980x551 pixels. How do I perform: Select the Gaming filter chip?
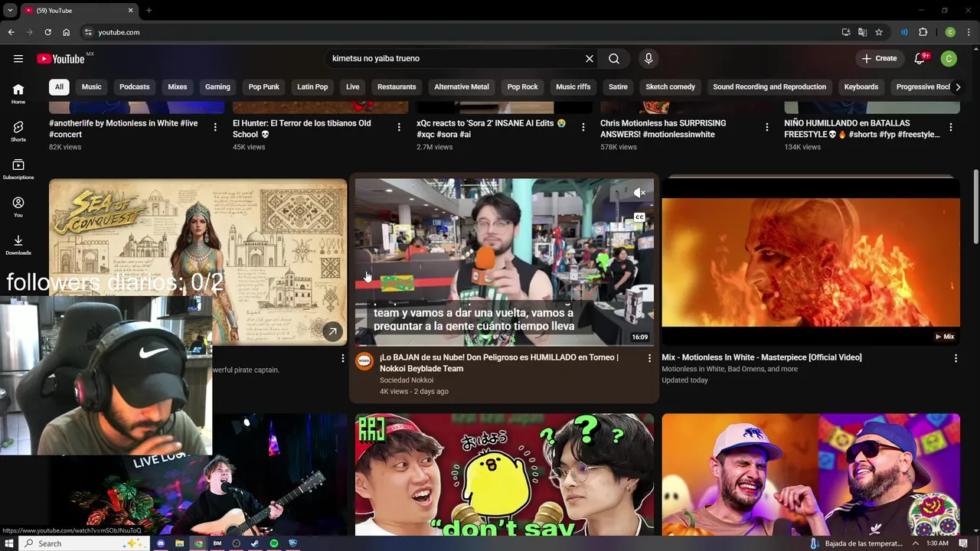pos(217,86)
